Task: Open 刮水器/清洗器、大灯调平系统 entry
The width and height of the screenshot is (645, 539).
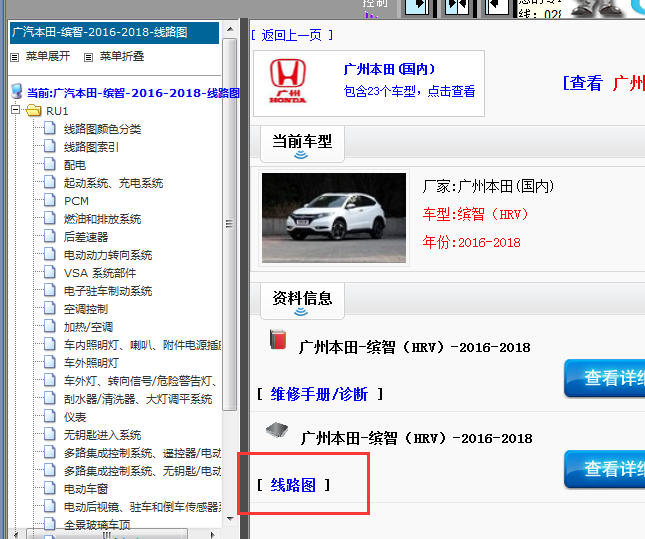Action: click(x=138, y=399)
